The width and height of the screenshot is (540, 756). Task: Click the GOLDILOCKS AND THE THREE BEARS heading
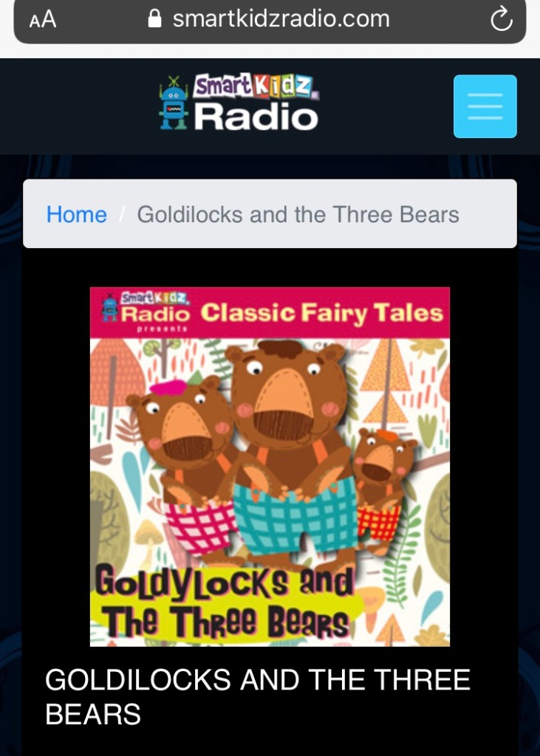[x=257, y=696]
